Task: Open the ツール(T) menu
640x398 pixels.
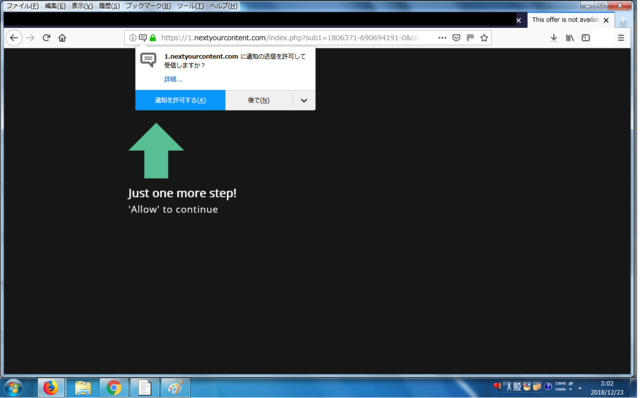Action: (x=190, y=6)
